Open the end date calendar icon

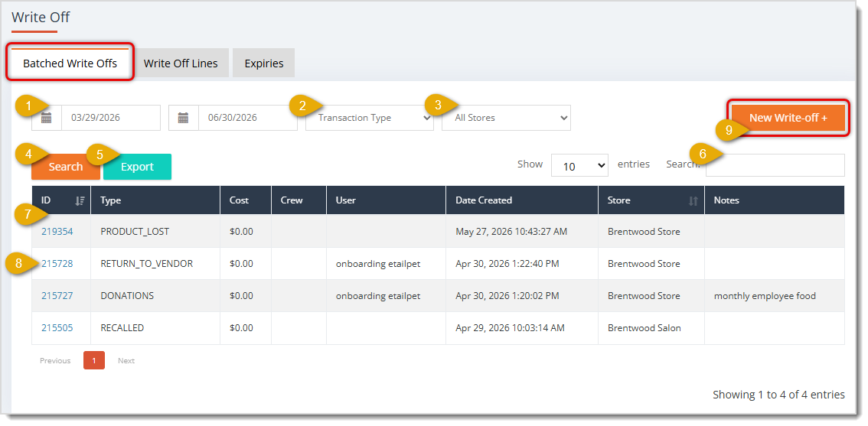click(x=184, y=118)
